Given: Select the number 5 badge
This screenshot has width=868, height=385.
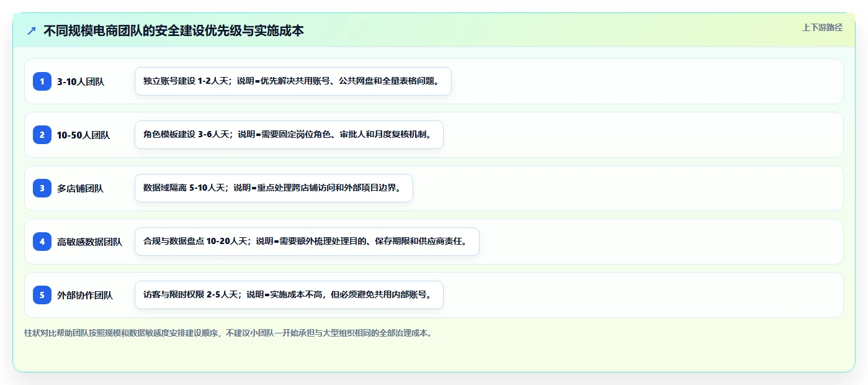Looking at the screenshot, I should pyautogui.click(x=42, y=295).
